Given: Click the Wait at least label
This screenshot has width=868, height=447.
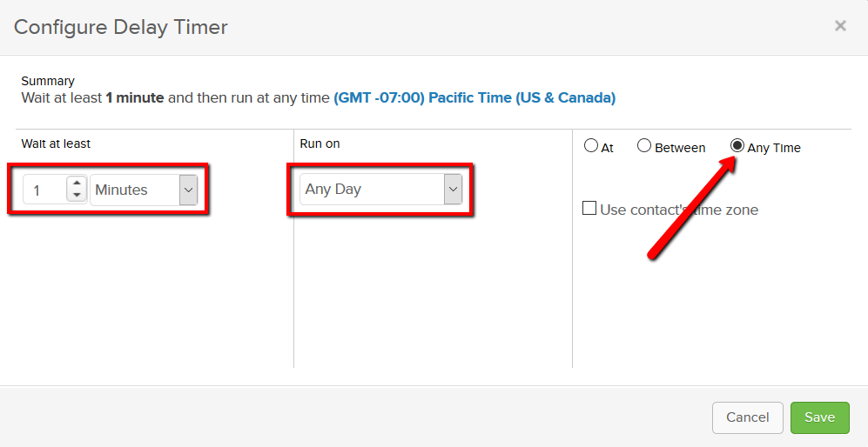Looking at the screenshot, I should (x=56, y=143).
